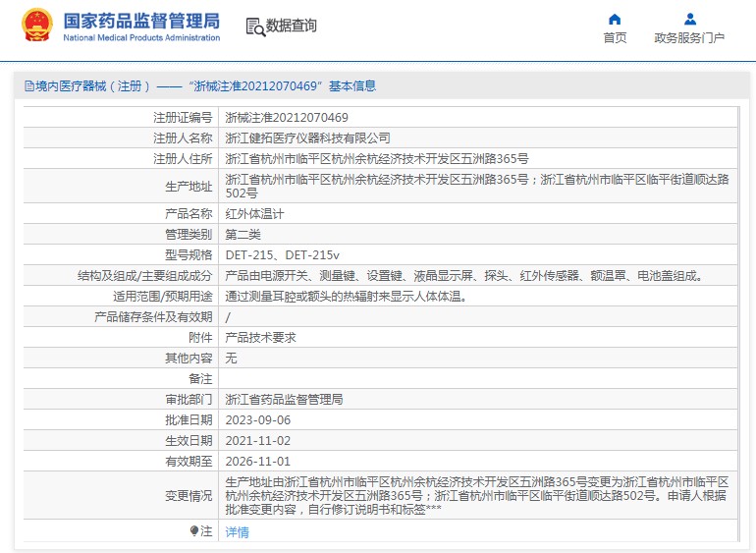756x553 pixels.
Task: Select expiry date 2026-11-01
Action: (x=258, y=462)
